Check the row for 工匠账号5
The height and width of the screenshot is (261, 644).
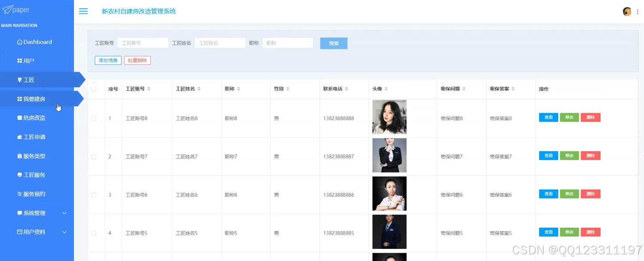click(94, 233)
